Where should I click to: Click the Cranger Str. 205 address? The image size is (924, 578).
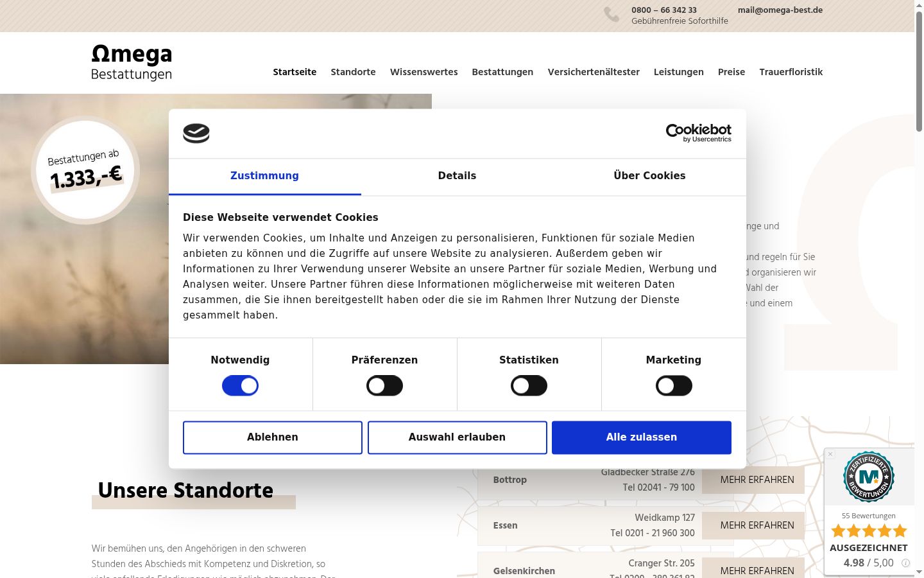coord(662,563)
